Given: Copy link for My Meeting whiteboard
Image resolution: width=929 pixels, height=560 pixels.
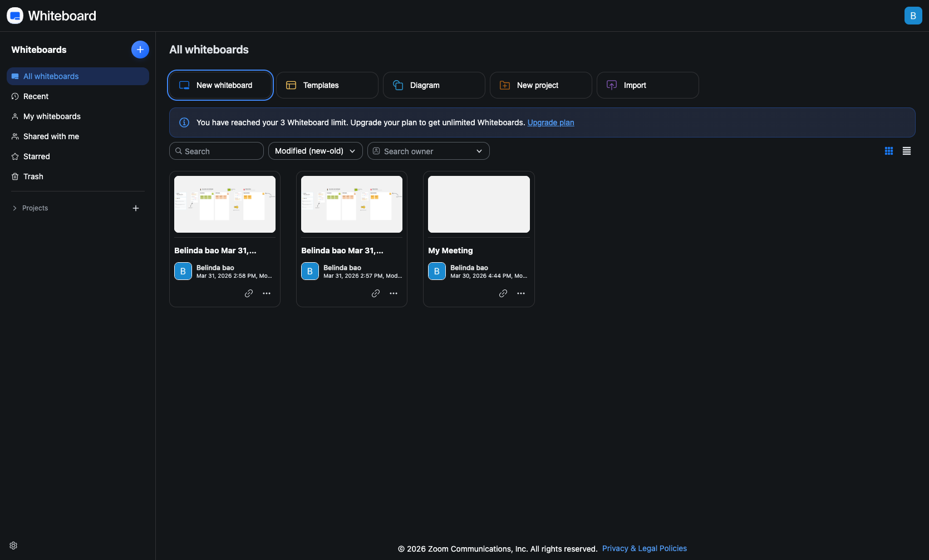Looking at the screenshot, I should tap(503, 293).
